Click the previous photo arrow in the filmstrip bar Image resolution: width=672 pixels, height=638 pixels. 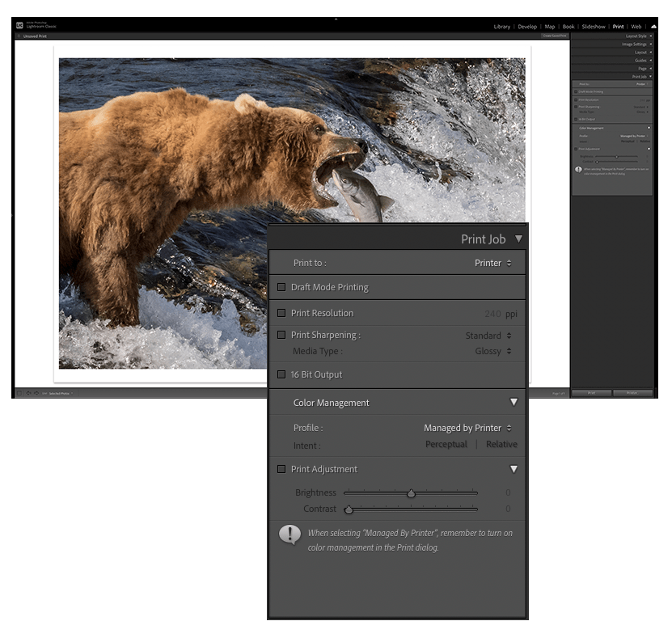click(x=28, y=392)
